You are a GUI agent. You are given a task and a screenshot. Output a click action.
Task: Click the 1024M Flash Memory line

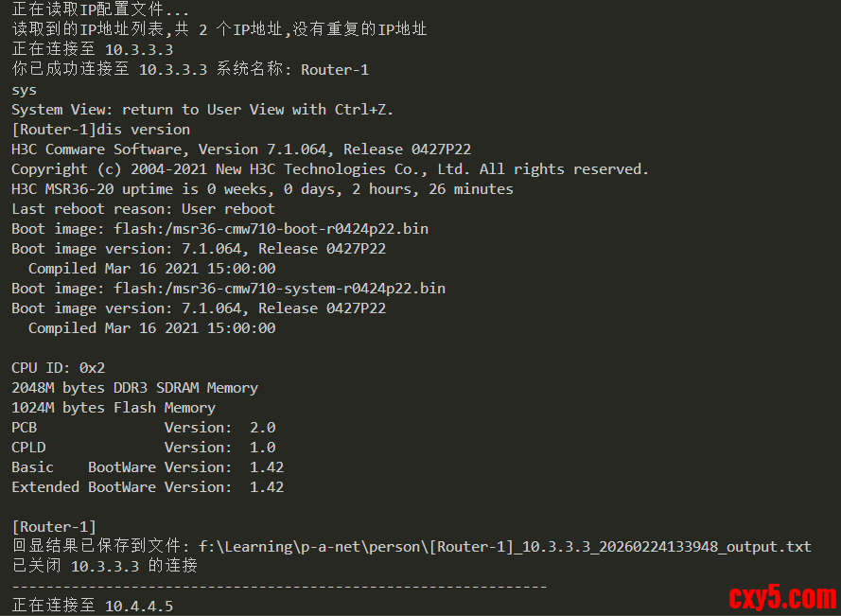pos(114,408)
